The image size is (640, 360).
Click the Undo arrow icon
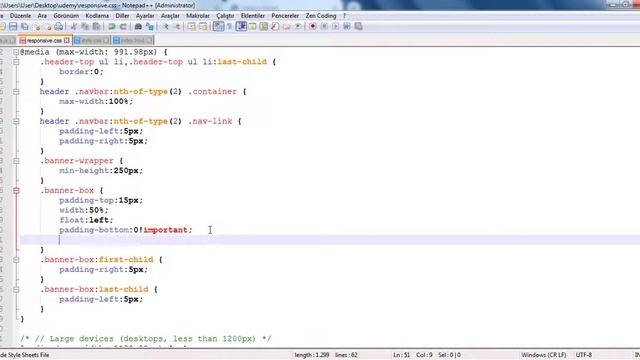(111, 27)
